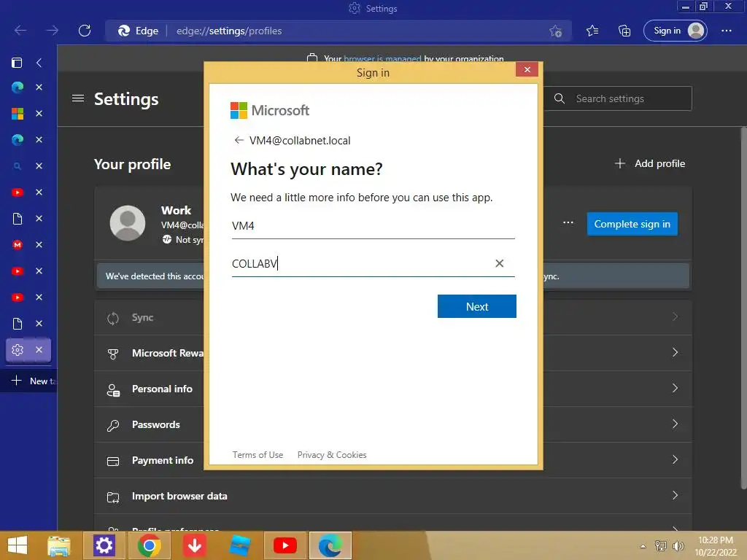The height and width of the screenshot is (560, 747).
Task: Select the Settings gear tab
Action: click(18, 349)
